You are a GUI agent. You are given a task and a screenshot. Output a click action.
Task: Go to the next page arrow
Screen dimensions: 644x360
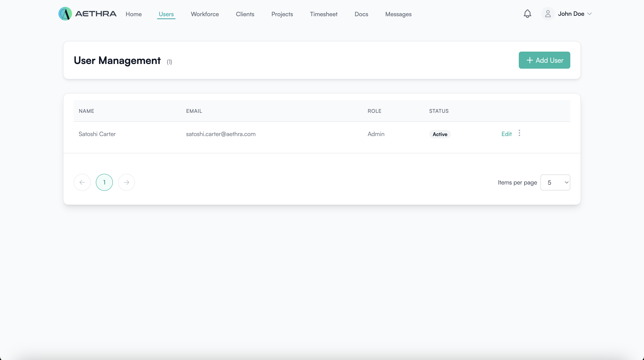click(126, 182)
